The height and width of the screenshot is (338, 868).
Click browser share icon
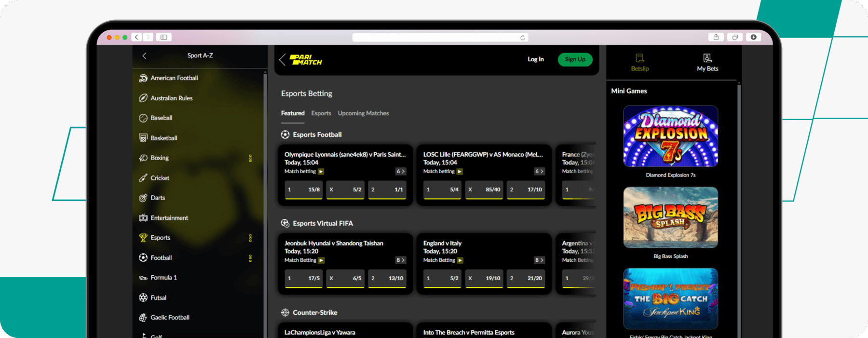click(x=716, y=37)
